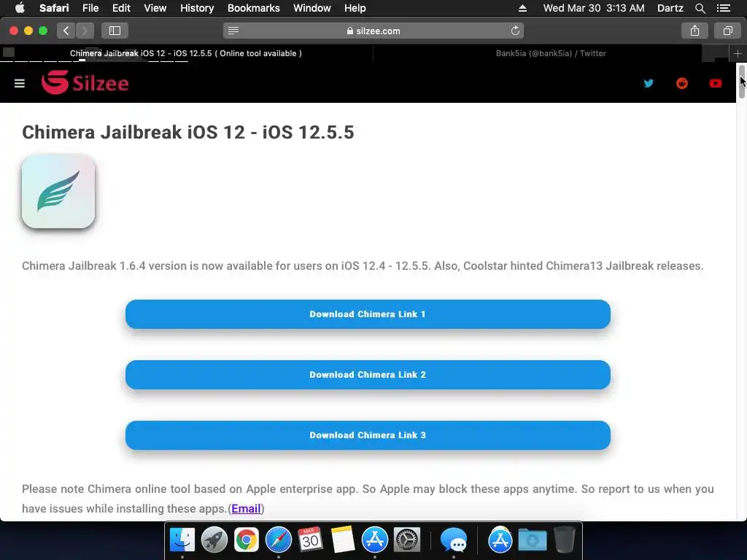Open the Trash in the Dock
This screenshot has width=747, height=560.
pos(565,540)
